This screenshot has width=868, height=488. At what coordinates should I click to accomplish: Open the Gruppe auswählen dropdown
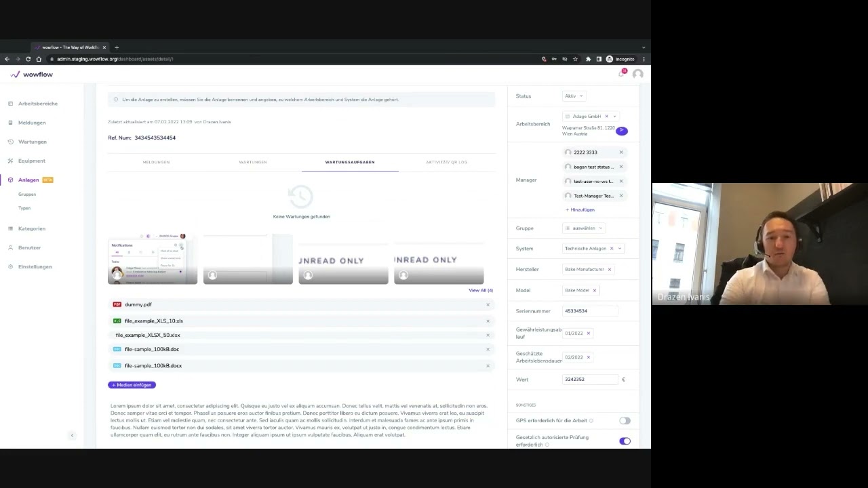[583, 228]
